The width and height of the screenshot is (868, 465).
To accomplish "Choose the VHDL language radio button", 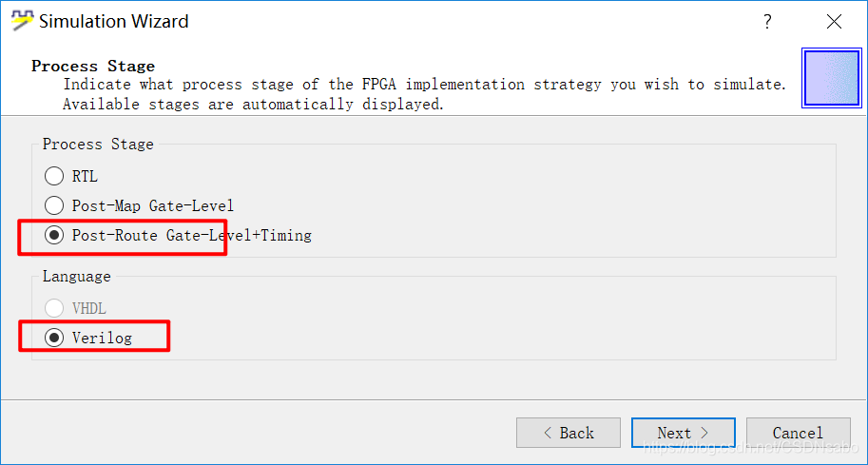I will 53,308.
